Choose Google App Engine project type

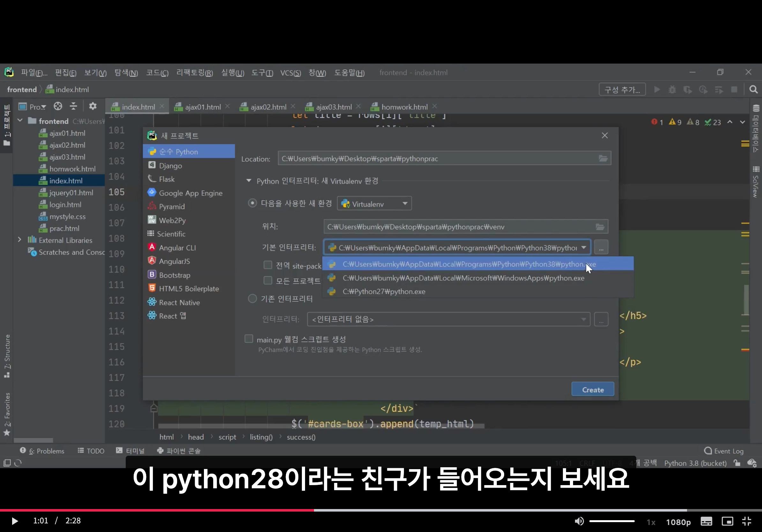tap(189, 193)
